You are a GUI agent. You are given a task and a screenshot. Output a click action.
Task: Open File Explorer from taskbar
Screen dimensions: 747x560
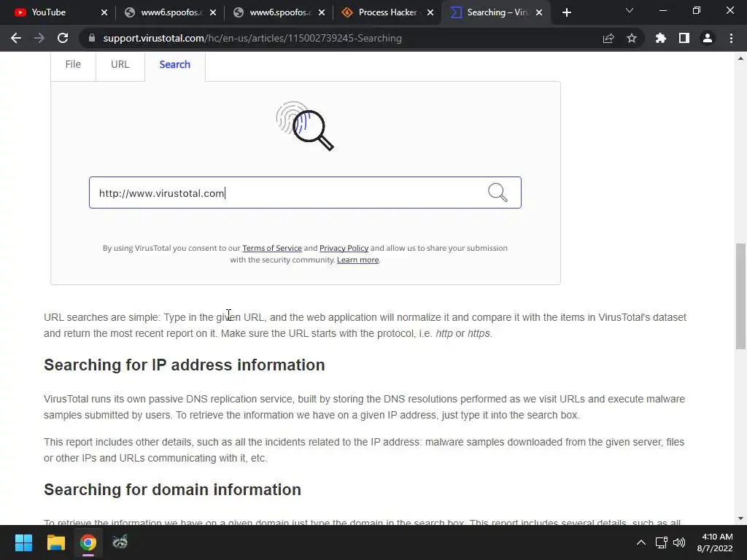tap(55, 542)
